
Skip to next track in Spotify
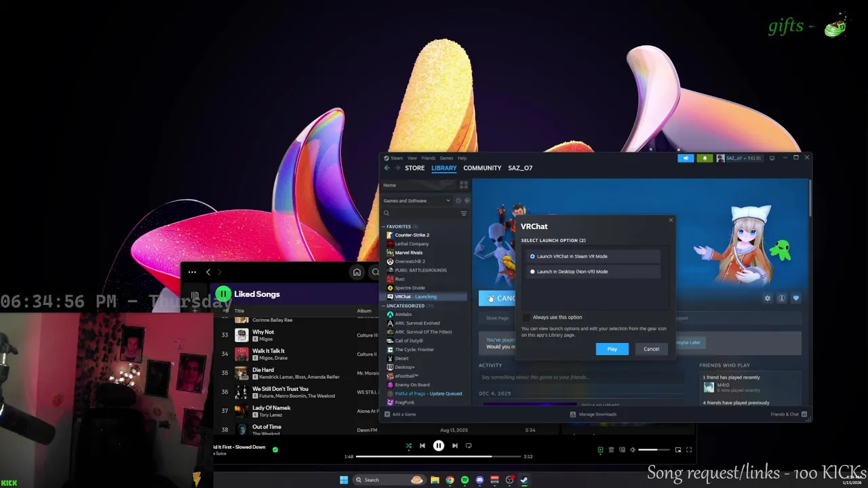pyautogui.click(x=454, y=446)
